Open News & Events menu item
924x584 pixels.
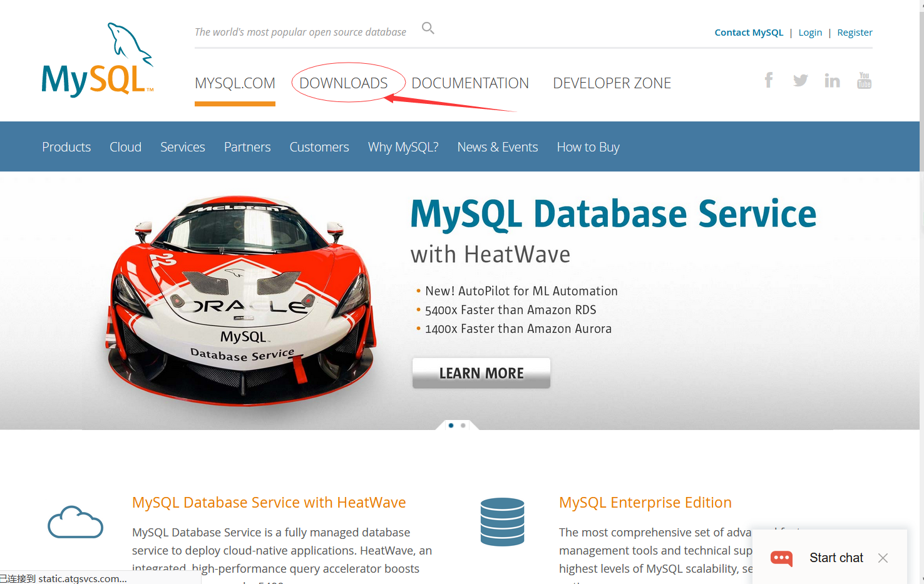point(498,147)
